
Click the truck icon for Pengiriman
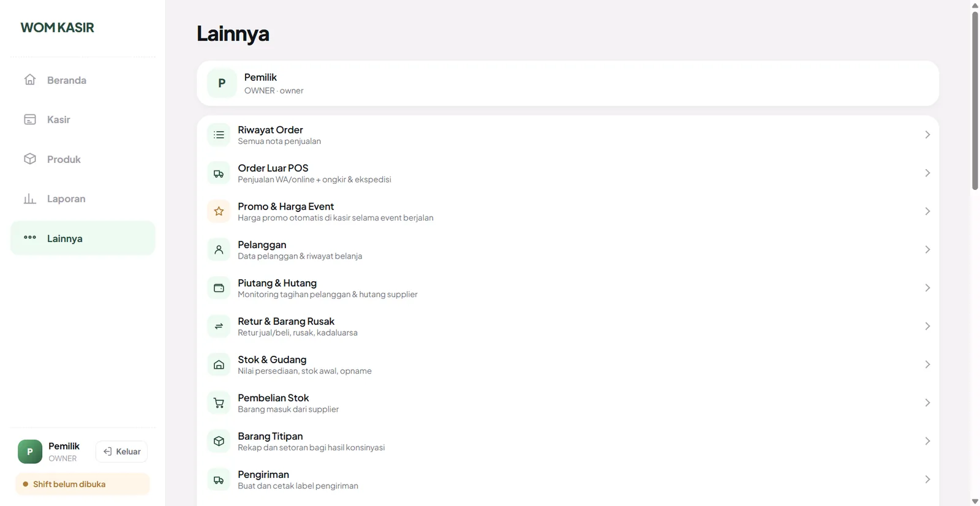[219, 480]
